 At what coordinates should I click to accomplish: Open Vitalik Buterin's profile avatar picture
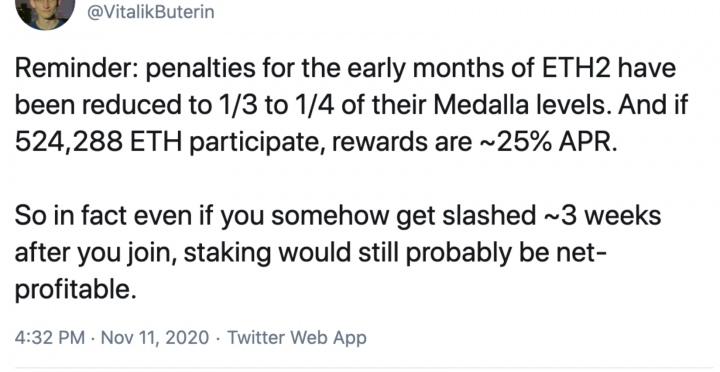(45, 12)
